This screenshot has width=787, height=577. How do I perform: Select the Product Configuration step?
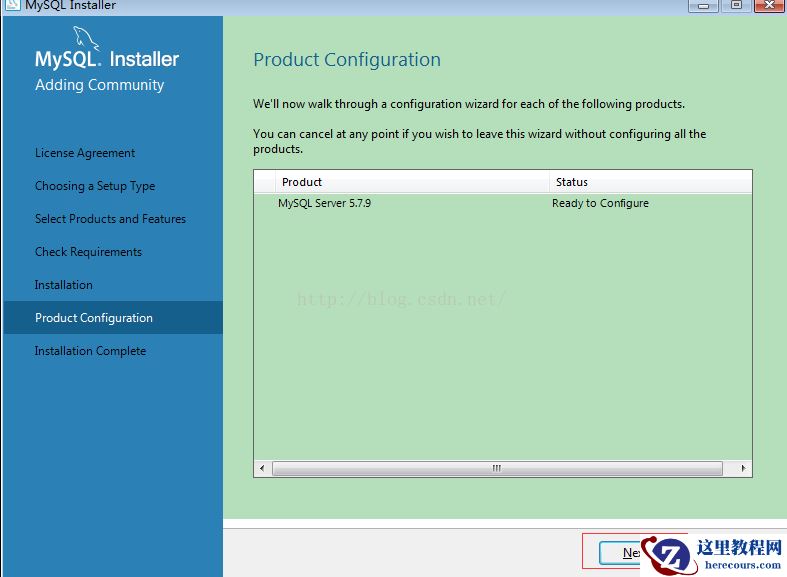click(x=113, y=318)
